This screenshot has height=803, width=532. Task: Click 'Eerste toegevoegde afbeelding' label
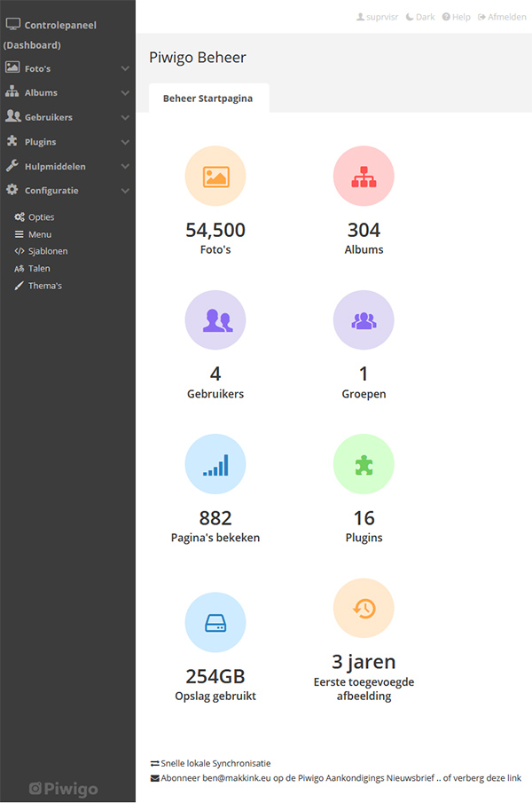[364, 689]
